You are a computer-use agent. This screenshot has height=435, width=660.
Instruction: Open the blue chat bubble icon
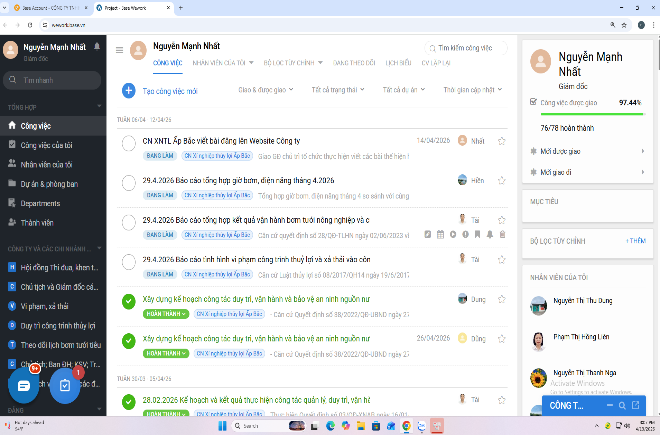coord(23,384)
